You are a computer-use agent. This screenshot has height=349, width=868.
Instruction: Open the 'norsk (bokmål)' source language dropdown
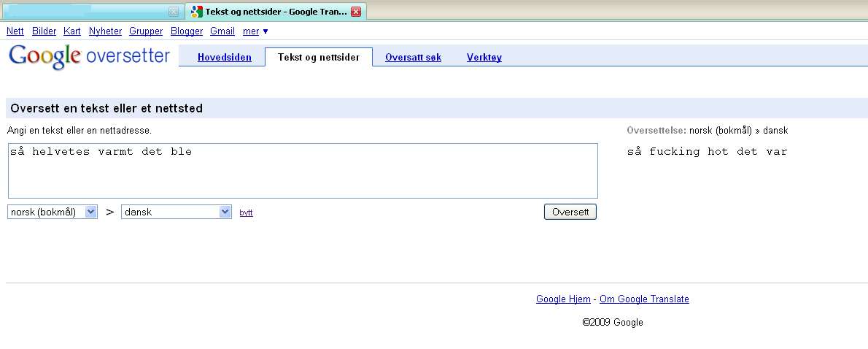(x=53, y=212)
